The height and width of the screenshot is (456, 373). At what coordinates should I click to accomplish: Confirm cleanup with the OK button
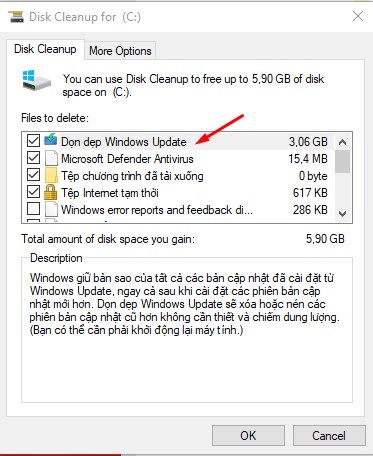tap(248, 435)
